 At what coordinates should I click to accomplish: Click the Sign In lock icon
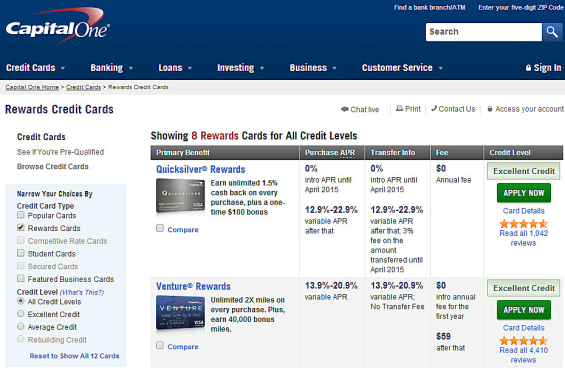528,67
